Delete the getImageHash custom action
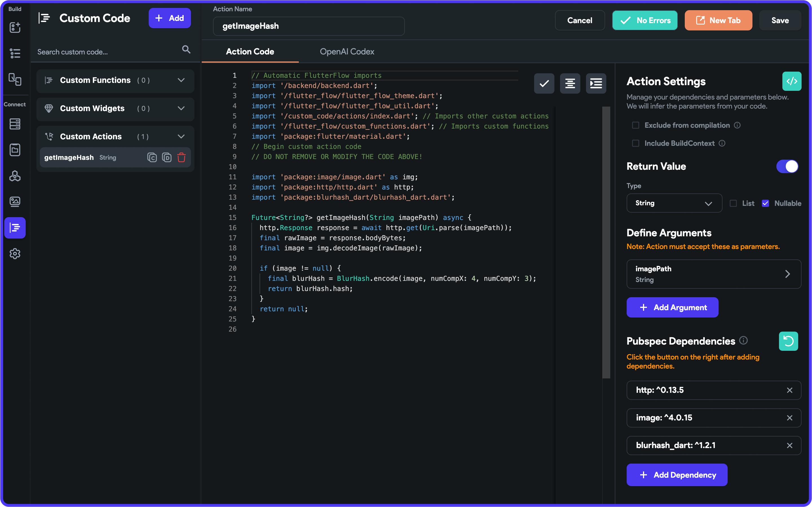 (x=181, y=157)
